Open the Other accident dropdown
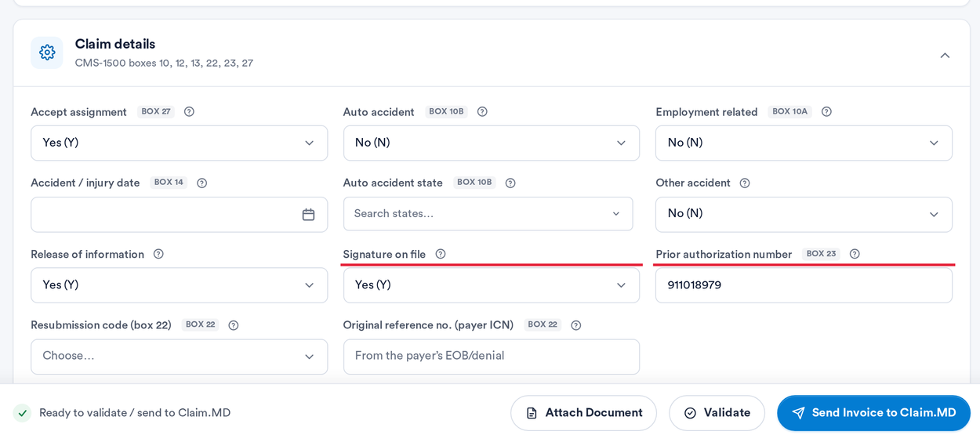Image resolution: width=980 pixels, height=442 pixels. (x=804, y=214)
